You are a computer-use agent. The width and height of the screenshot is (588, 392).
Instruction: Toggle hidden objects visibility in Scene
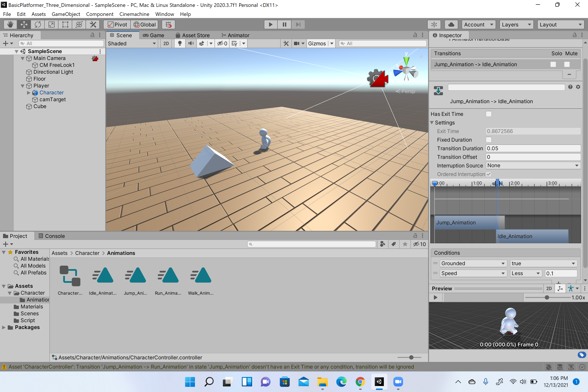222,43
